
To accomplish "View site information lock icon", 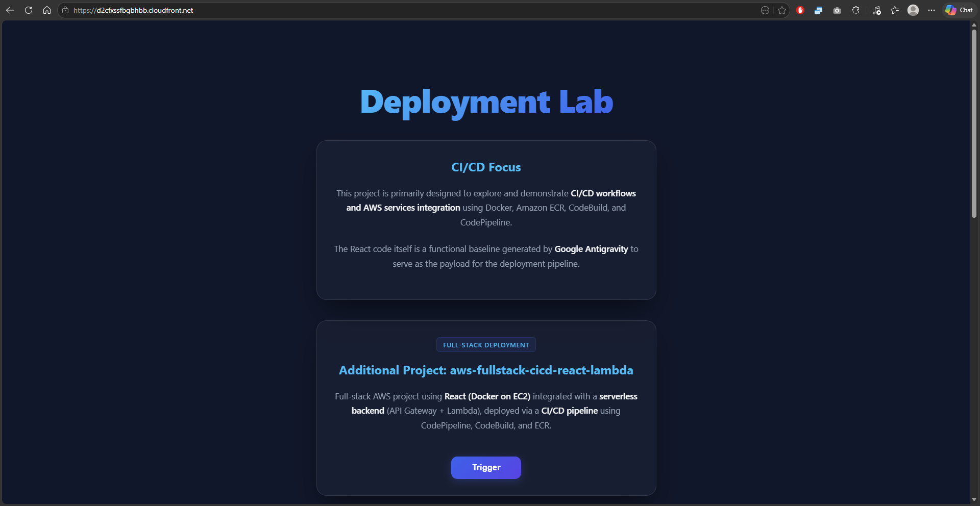I will click(x=65, y=10).
